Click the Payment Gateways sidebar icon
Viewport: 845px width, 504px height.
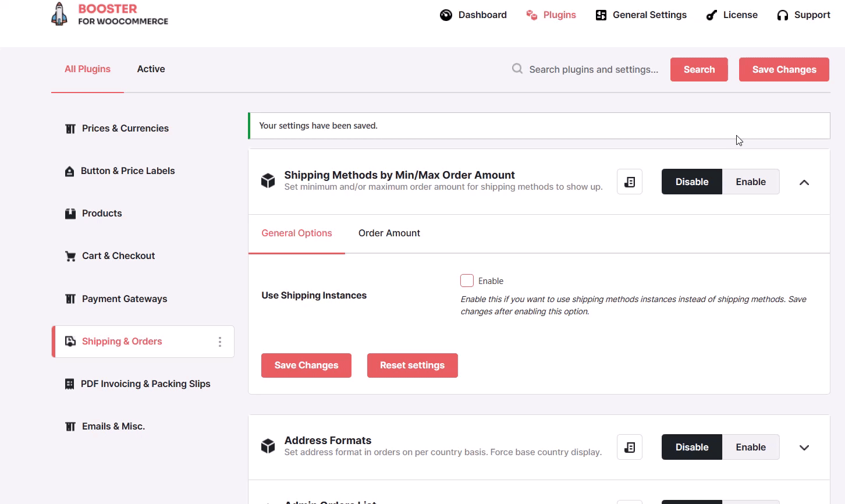click(70, 299)
